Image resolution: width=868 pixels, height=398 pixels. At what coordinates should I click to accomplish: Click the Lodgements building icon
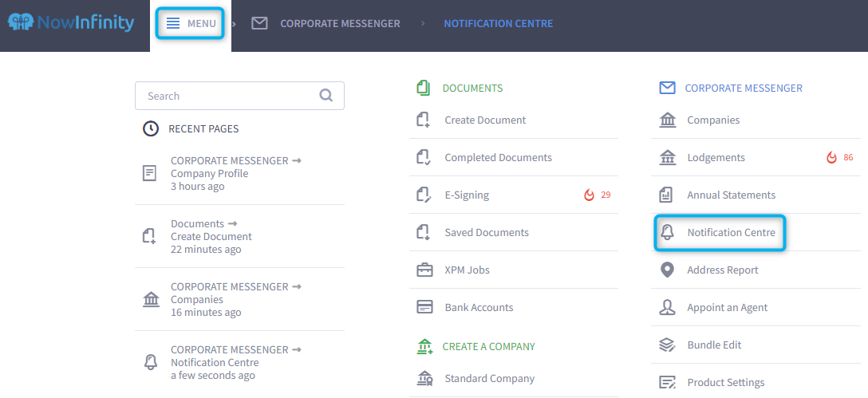pos(668,158)
